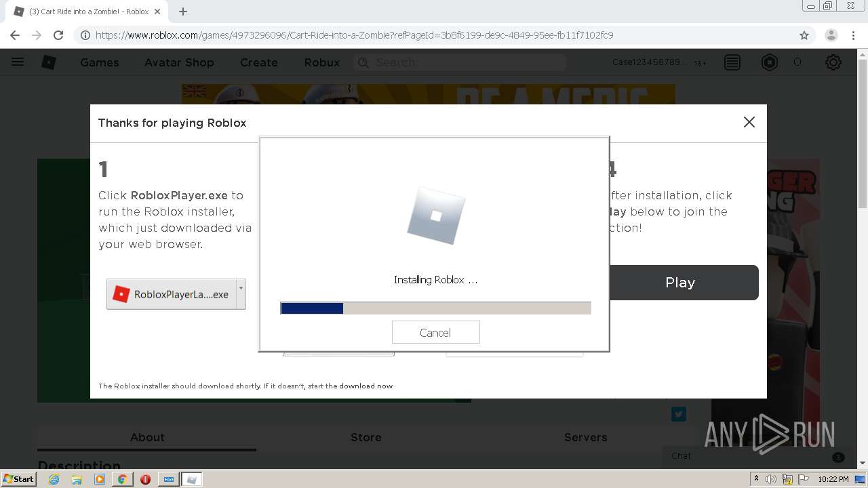The height and width of the screenshot is (488, 868).
Task: Cancel the Roblox installation
Action: coord(435,332)
